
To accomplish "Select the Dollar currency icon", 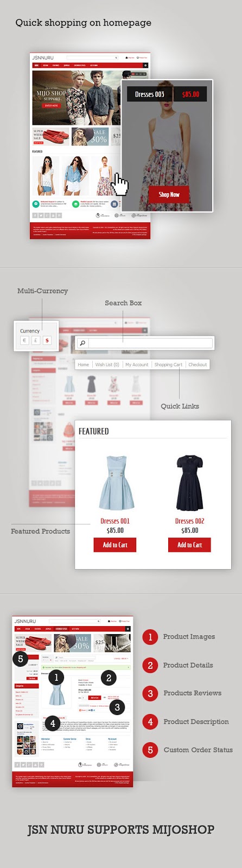I will pyautogui.click(x=47, y=341).
